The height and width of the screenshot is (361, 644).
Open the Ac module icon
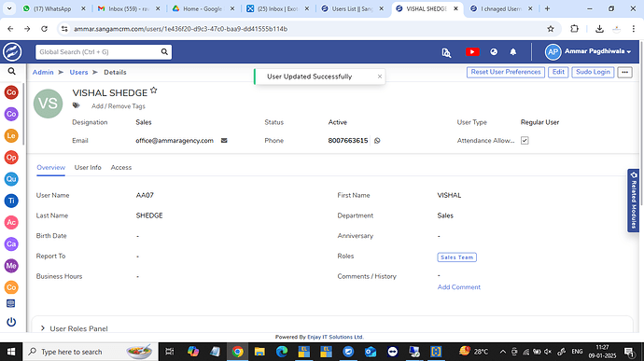(11, 222)
